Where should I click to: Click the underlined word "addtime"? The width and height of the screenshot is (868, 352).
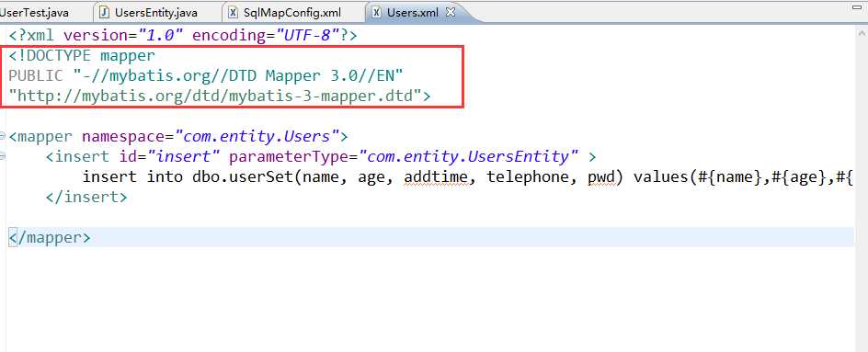(x=436, y=177)
